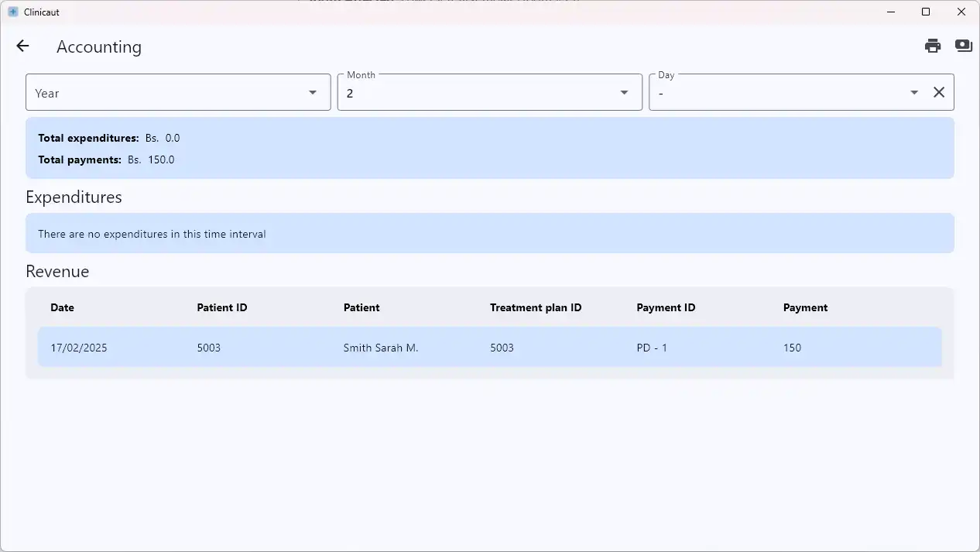The image size is (980, 552).
Task: Click the printer icon to print report
Action: pos(932,46)
